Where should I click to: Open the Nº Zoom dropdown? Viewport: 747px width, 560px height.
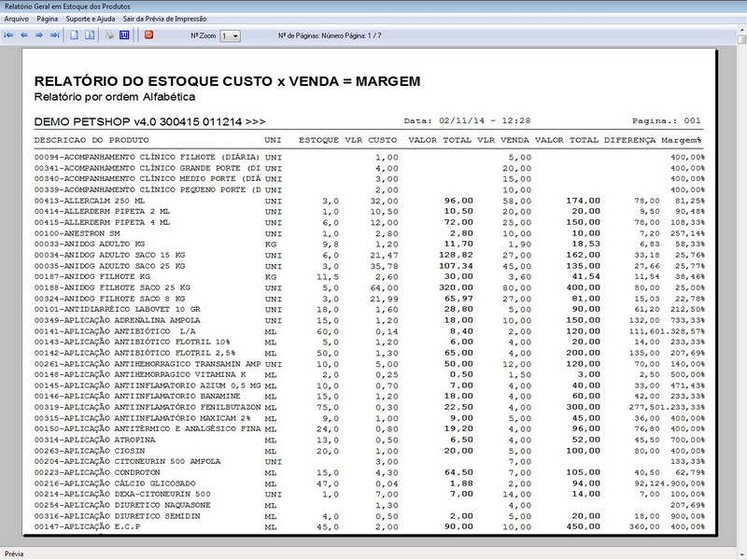point(231,35)
